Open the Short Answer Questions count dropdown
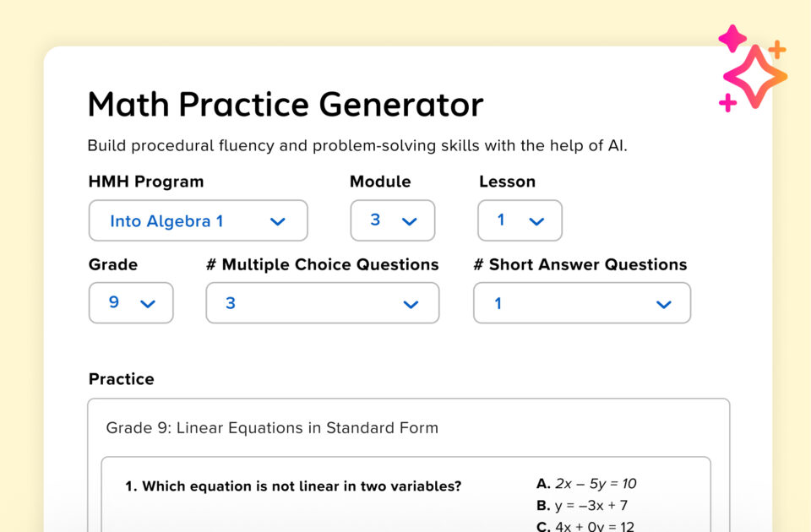 pyautogui.click(x=581, y=302)
